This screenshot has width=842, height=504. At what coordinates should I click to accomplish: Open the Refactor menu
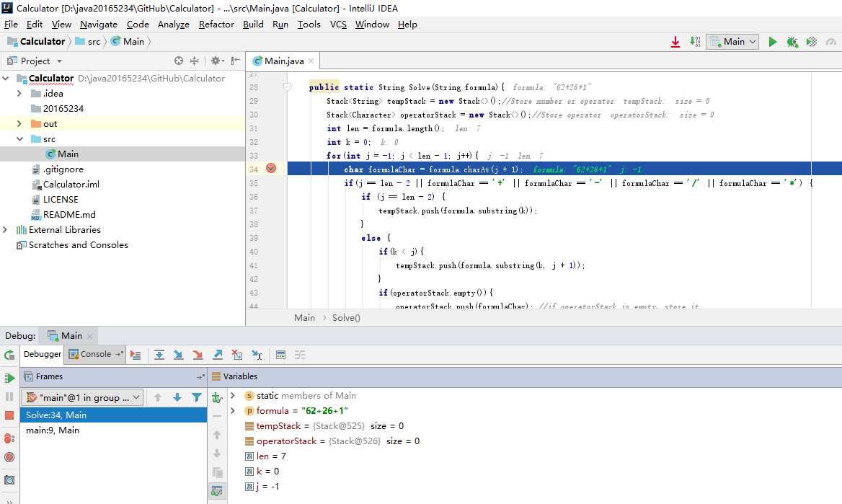[216, 25]
